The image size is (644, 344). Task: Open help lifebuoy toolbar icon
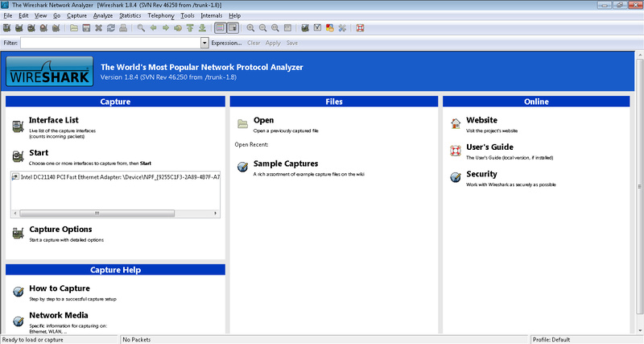coord(360,28)
